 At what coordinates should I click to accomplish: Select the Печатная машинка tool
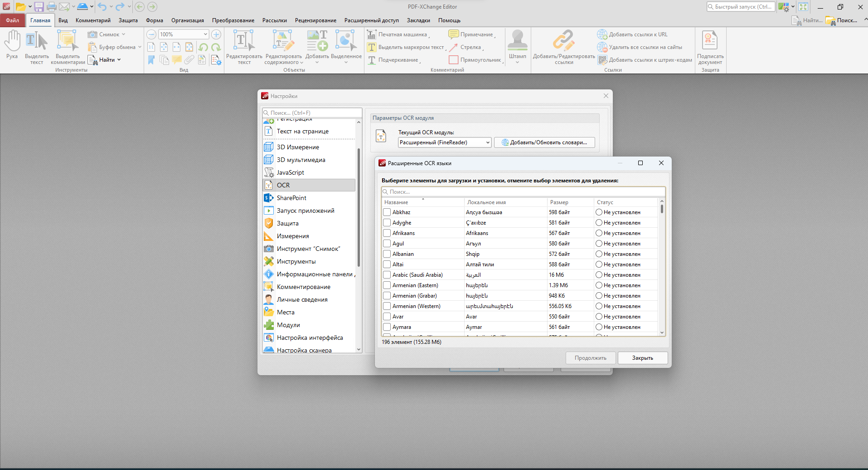tap(398, 34)
